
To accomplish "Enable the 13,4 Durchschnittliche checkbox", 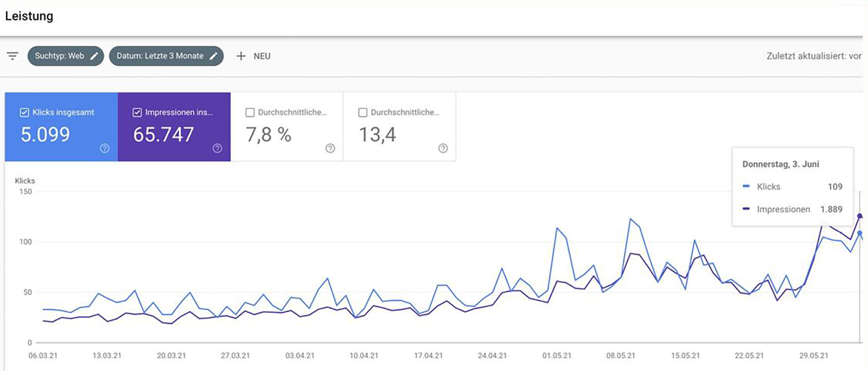I will click(363, 112).
